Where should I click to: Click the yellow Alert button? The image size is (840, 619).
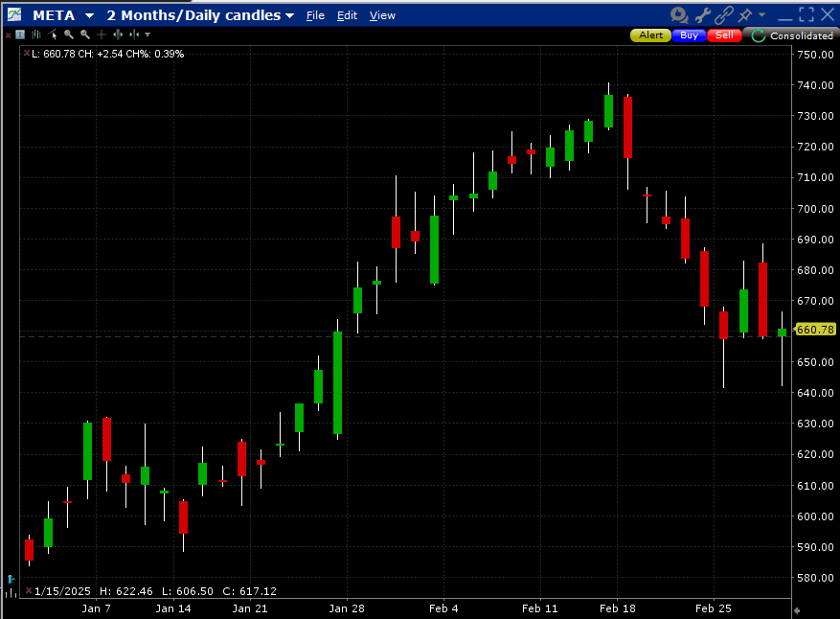(x=650, y=35)
